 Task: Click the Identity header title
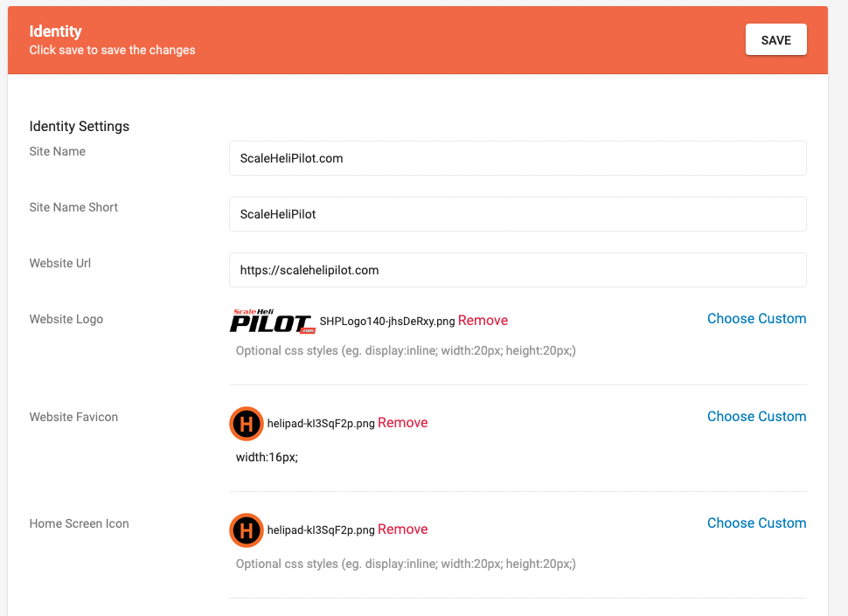tap(55, 31)
